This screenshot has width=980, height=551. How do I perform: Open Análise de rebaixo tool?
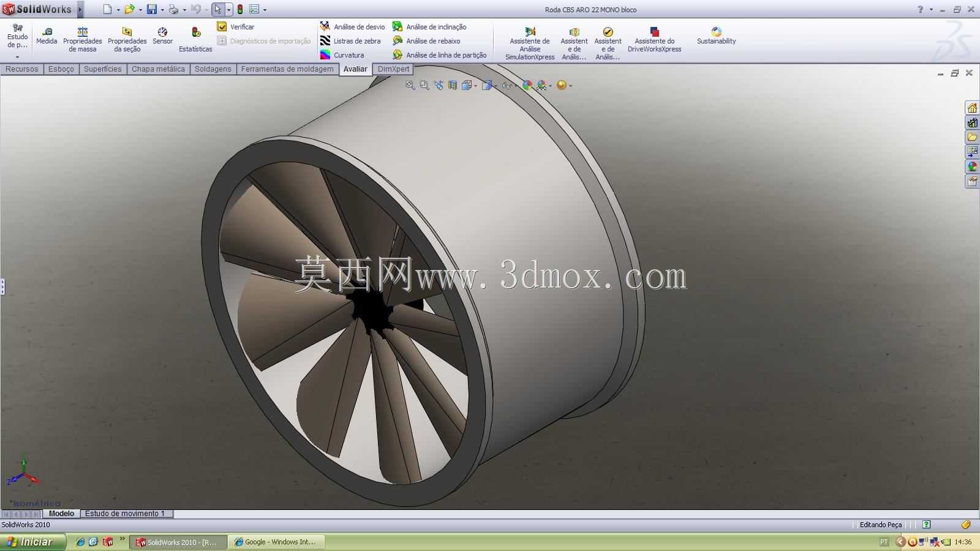pos(426,41)
